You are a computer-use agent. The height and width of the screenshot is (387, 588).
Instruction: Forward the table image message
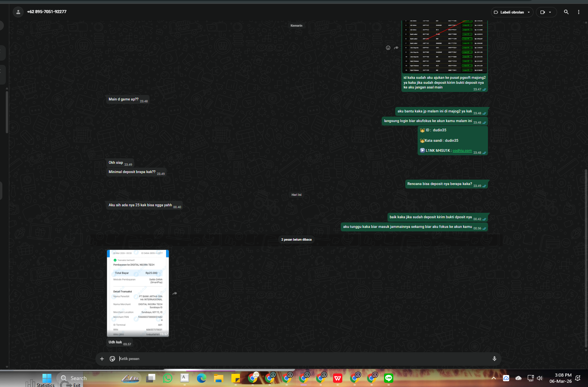tap(396, 48)
